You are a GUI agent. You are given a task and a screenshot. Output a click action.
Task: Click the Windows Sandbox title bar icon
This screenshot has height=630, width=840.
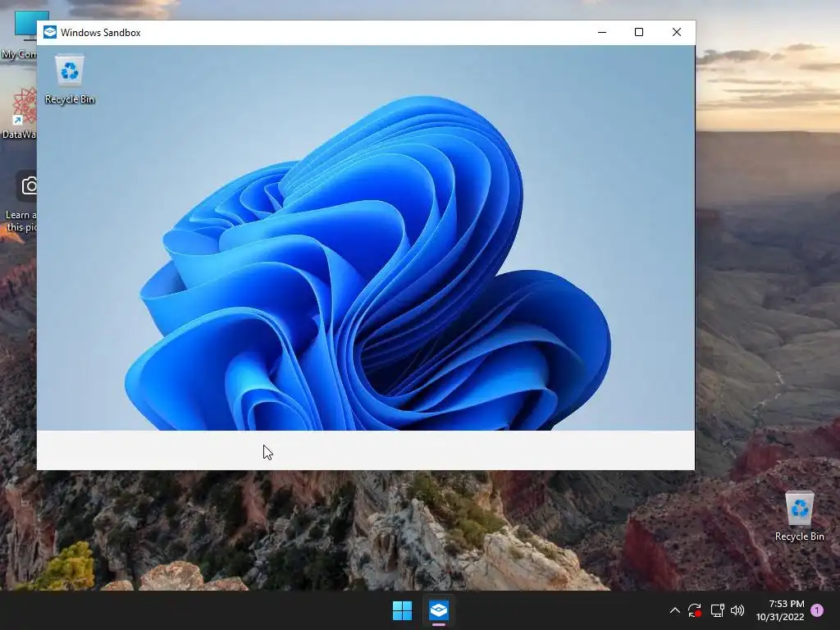tap(50, 32)
